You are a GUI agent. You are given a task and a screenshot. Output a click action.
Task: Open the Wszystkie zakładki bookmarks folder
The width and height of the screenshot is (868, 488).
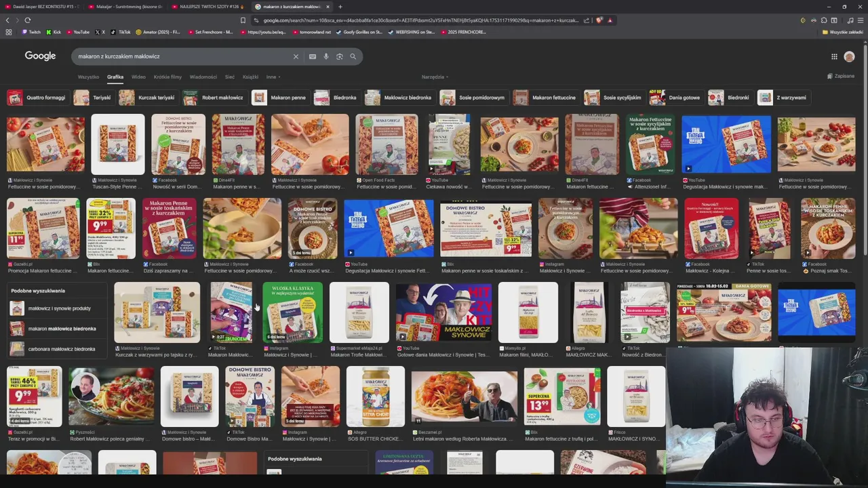coord(844,32)
